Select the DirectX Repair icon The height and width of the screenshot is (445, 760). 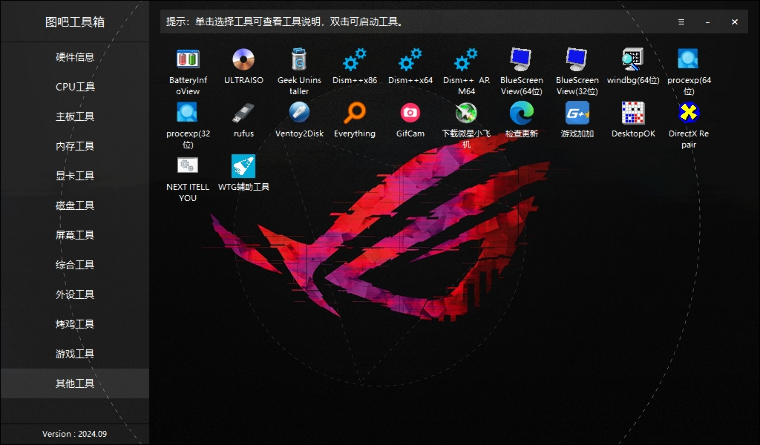[x=688, y=112]
